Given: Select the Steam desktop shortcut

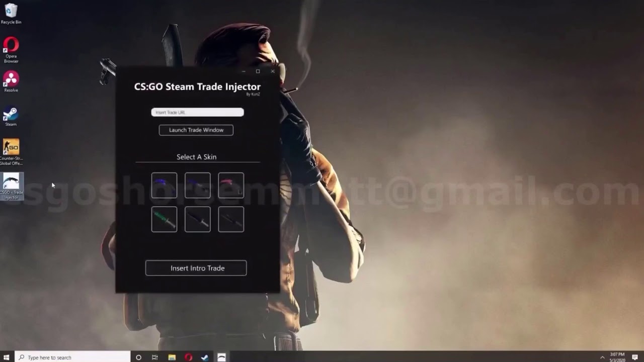Looking at the screenshot, I should (11, 117).
